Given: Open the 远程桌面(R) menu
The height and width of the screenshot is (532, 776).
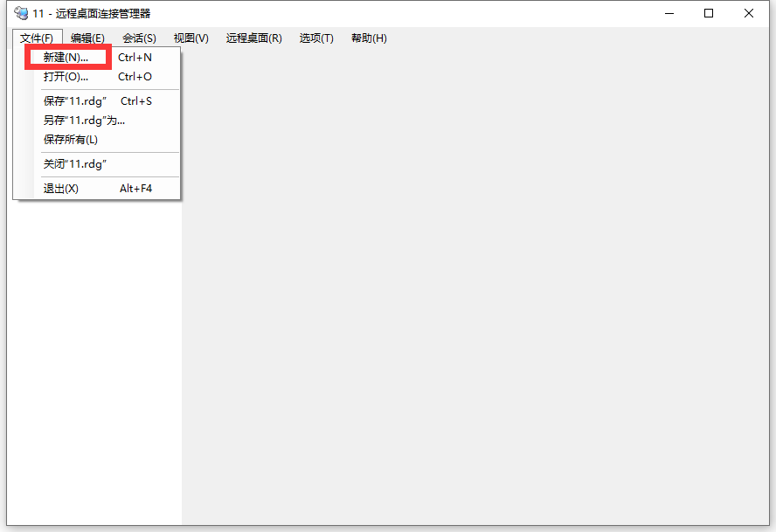Looking at the screenshot, I should coord(253,38).
